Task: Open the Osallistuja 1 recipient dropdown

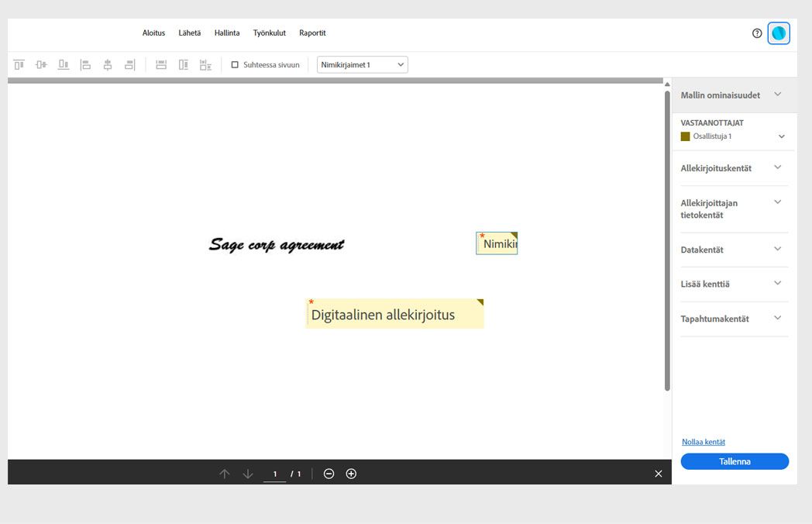Action: pyautogui.click(x=781, y=136)
